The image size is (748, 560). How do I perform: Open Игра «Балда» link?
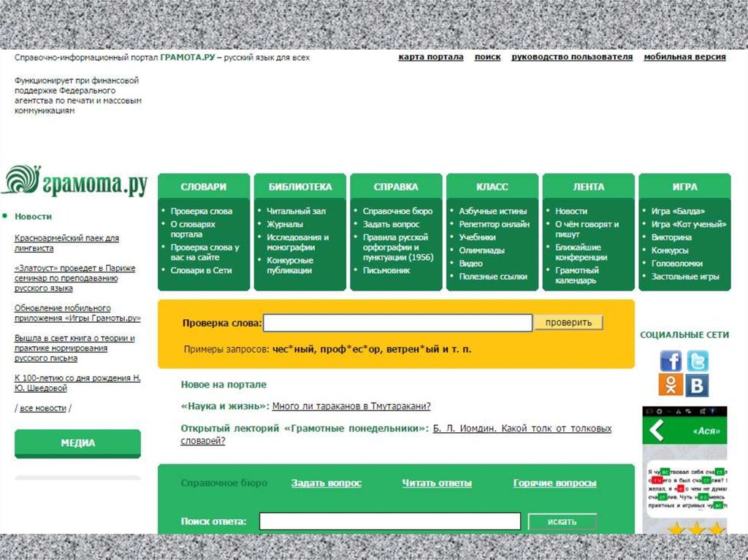(678, 211)
